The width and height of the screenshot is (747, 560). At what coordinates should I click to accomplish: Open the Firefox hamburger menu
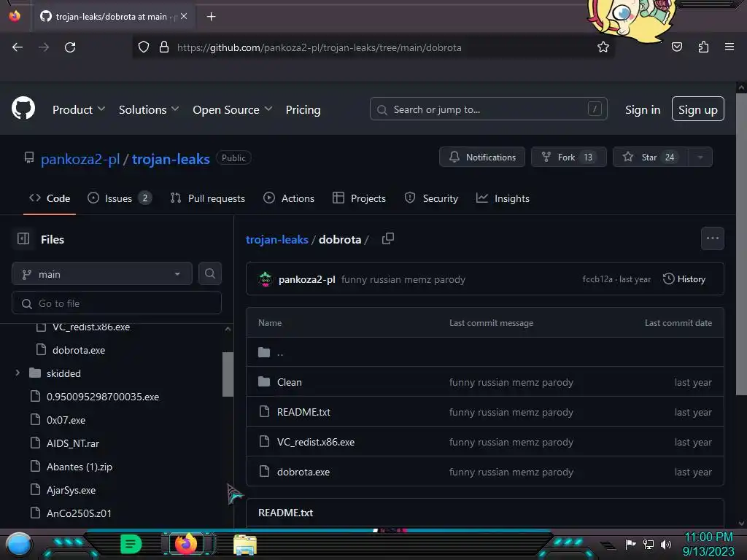[729, 47]
